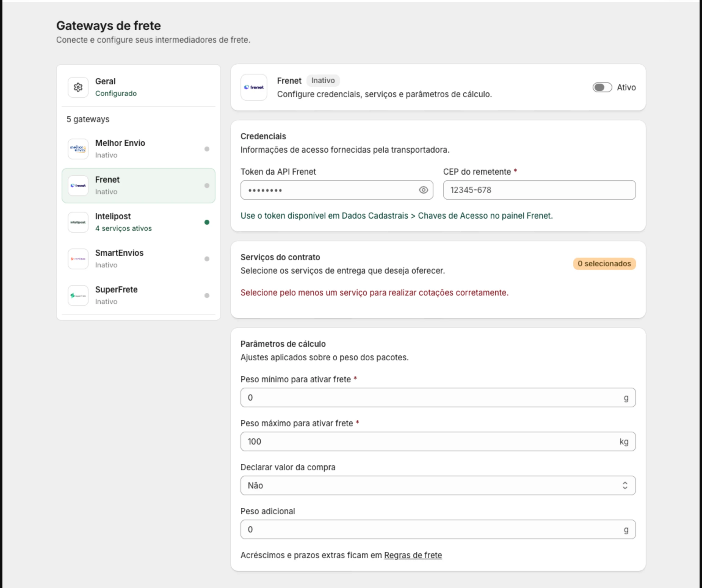Click the Intelipost logo icon
Screen dimensions: 702x588
click(78, 222)
